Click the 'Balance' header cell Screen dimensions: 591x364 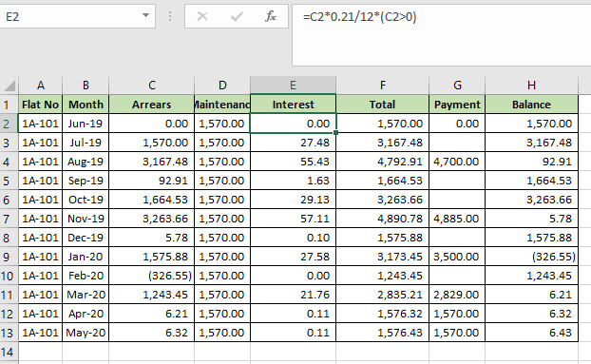(x=531, y=105)
